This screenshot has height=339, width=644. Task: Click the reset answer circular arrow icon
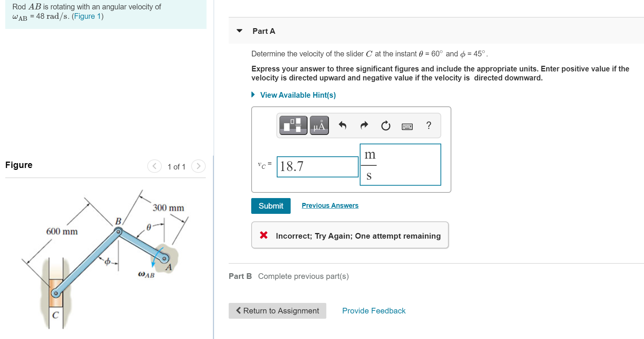[386, 126]
